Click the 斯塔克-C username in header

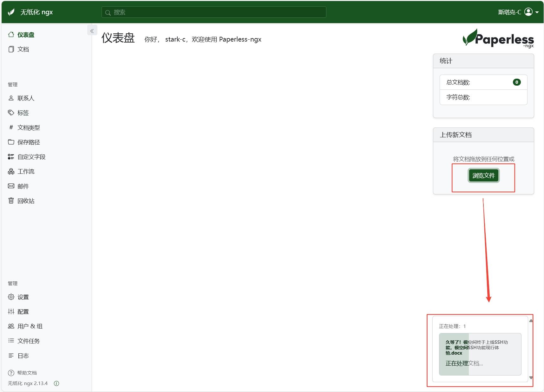(509, 12)
